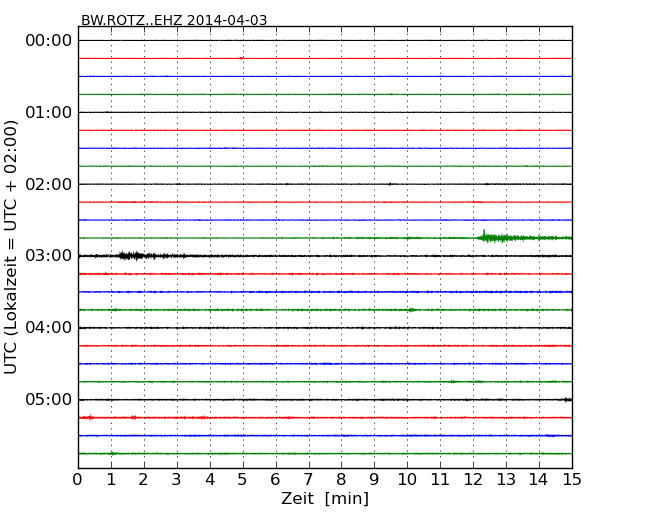Select the 05:00 time label
Screen dimensions: 650x520
click(49, 399)
